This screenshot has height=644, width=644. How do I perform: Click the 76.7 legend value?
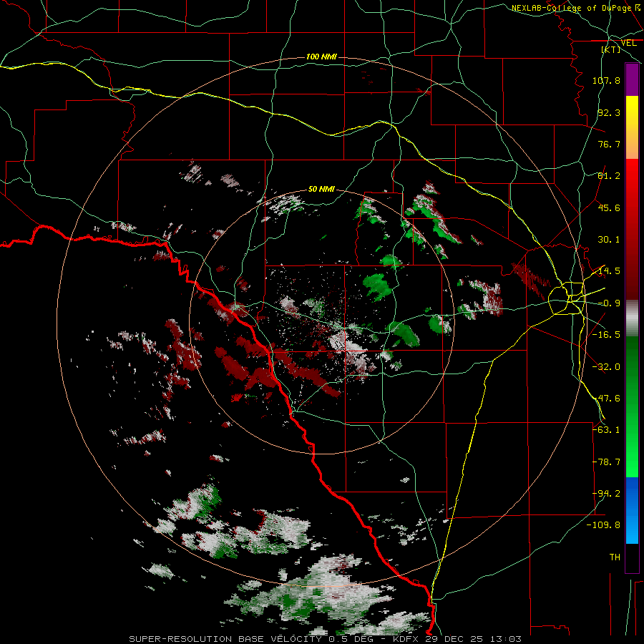pyautogui.click(x=609, y=144)
